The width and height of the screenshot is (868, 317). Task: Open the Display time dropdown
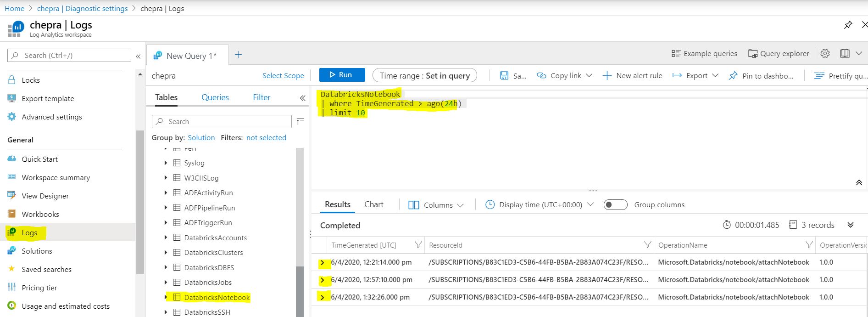click(x=540, y=204)
